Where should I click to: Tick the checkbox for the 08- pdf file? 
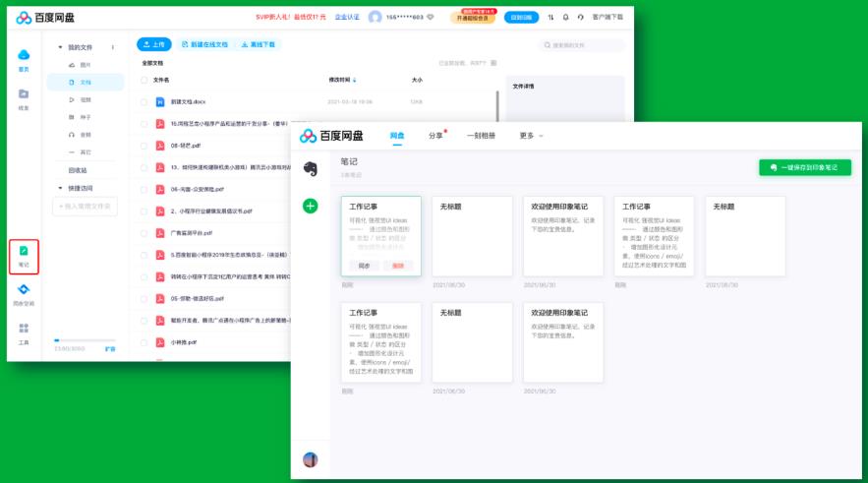144,146
